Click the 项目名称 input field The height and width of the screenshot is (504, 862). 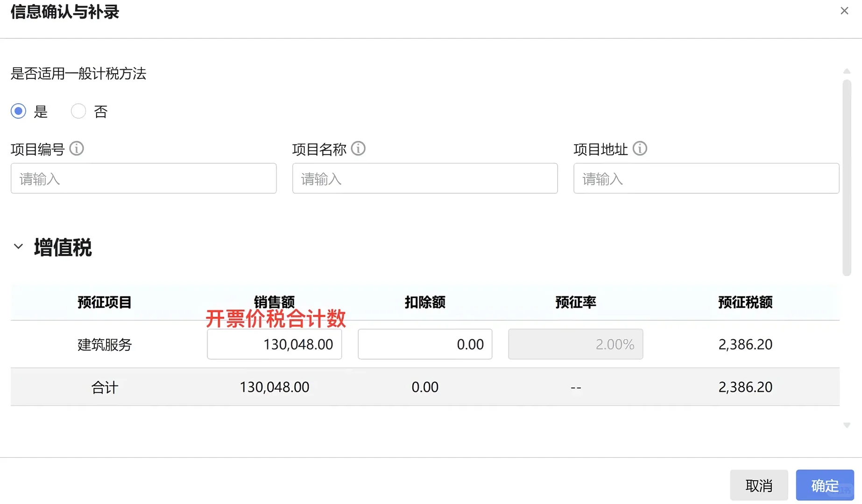pyautogui.click(x=424, y=178)
